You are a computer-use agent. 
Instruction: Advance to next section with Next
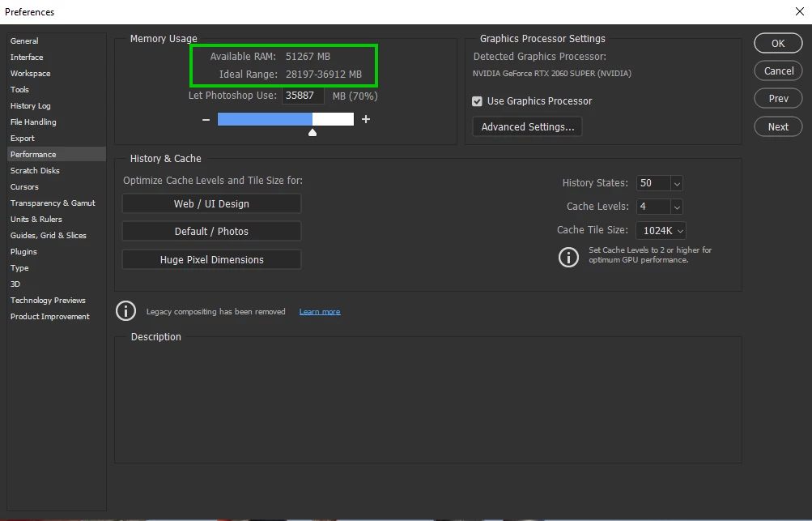tap(778, 126)
